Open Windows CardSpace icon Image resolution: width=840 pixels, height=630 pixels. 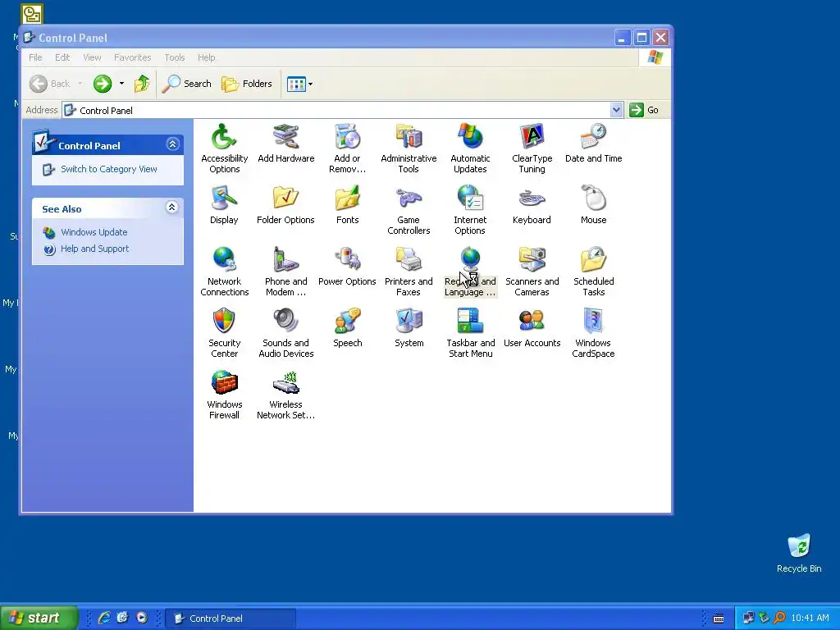[x=594, y=333]
